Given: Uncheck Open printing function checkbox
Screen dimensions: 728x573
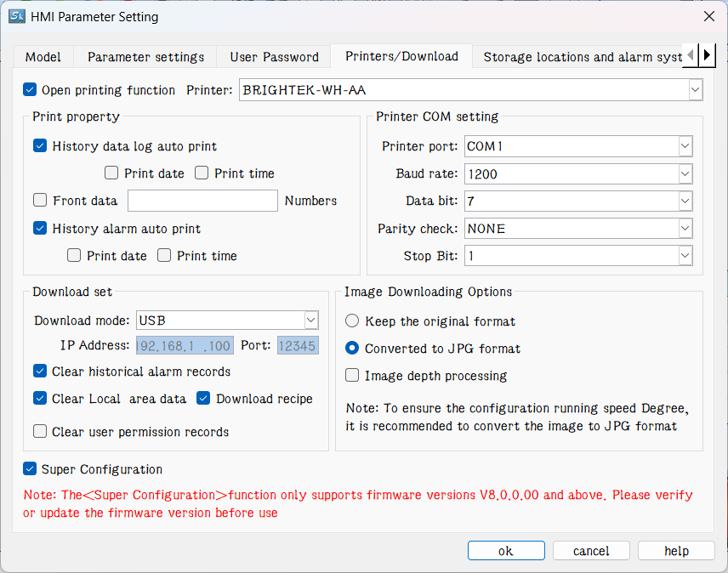Looking at the screenshot, I should 30,89.
